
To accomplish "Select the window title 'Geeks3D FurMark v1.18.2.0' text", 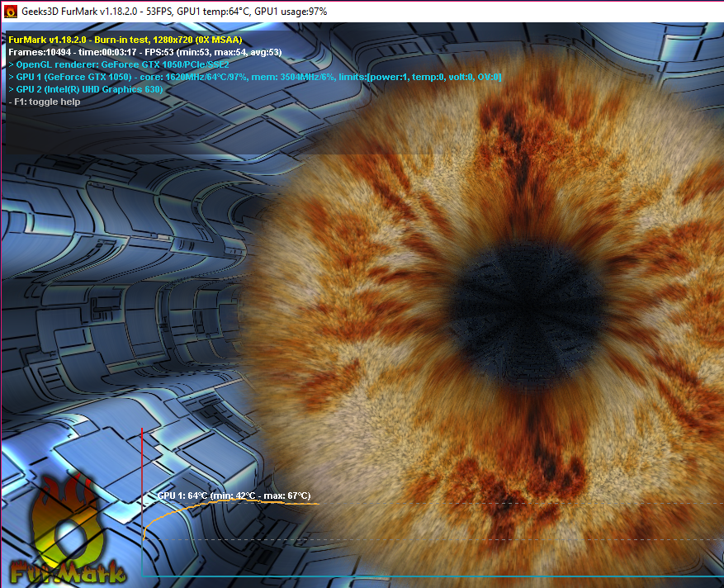I will 79,12.
